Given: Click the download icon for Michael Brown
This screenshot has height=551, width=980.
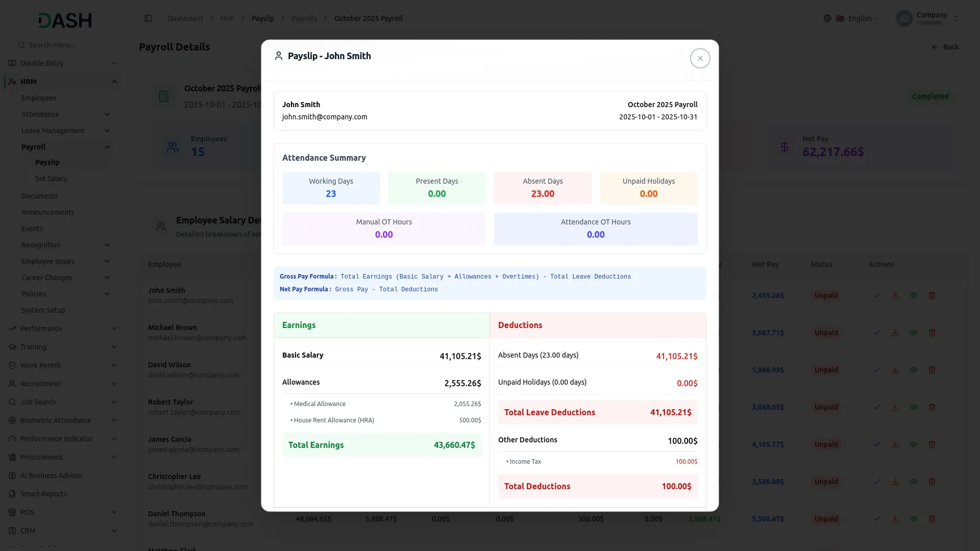Looking at the screenshot, I should click(x=895, y=333).
